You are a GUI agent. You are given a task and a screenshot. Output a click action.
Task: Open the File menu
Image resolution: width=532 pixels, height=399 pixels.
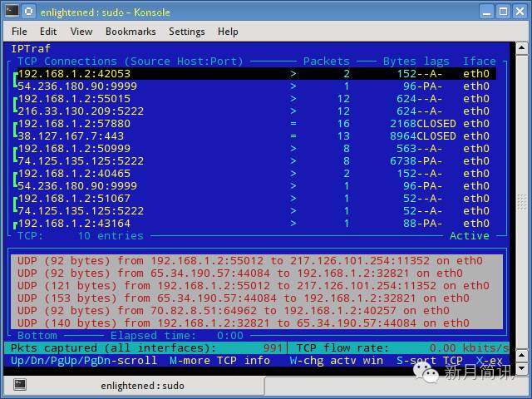tap(19, 32)
